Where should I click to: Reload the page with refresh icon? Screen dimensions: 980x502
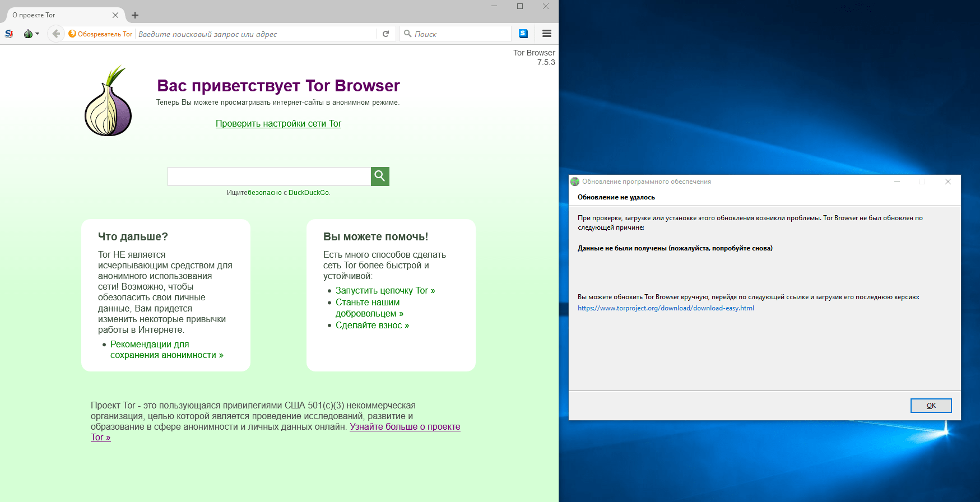click(386, 34)
